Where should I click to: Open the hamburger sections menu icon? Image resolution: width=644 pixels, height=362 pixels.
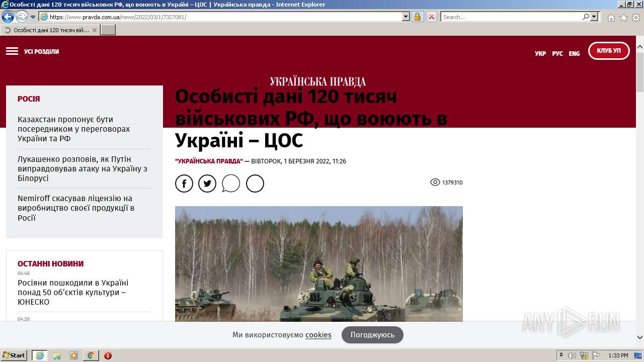[x=12, y=51]
